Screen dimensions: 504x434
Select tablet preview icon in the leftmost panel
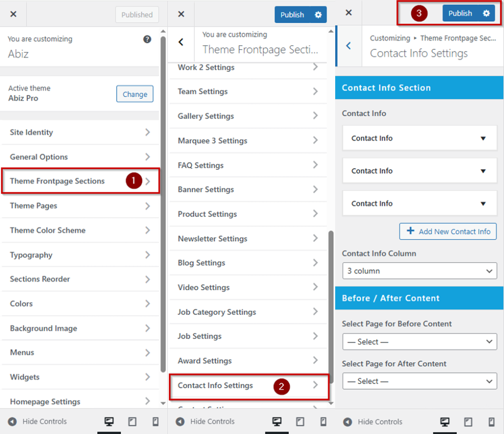click(x=132, y=422)
